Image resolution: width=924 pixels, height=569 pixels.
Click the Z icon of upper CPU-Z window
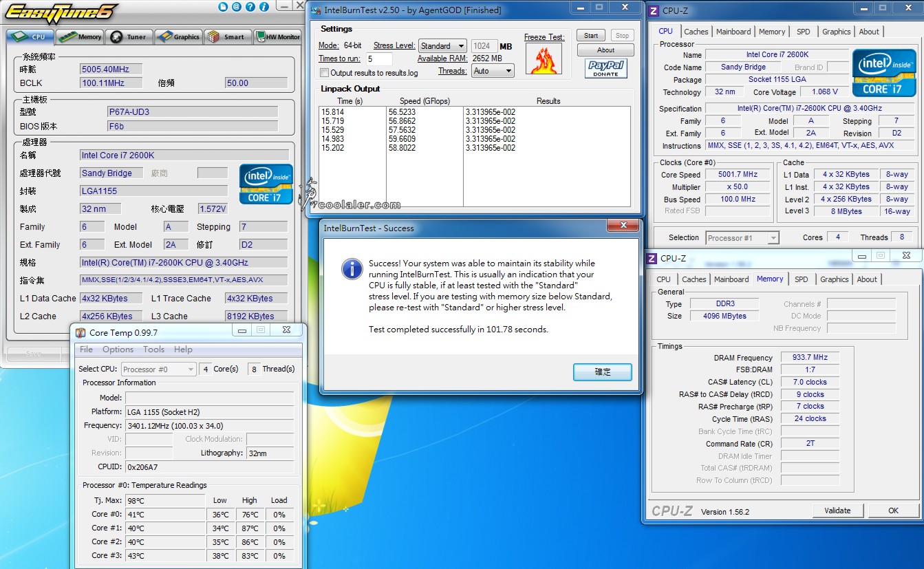653,10
